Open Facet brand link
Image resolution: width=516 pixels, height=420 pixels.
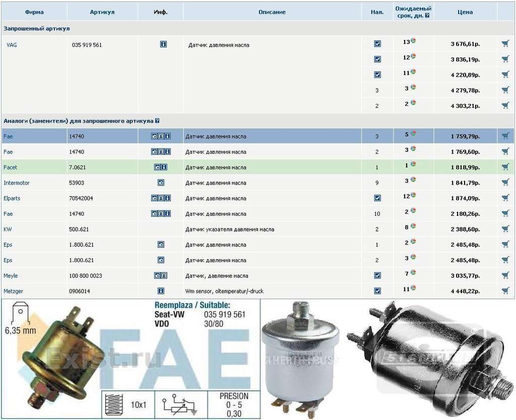[x=10, y=167]
